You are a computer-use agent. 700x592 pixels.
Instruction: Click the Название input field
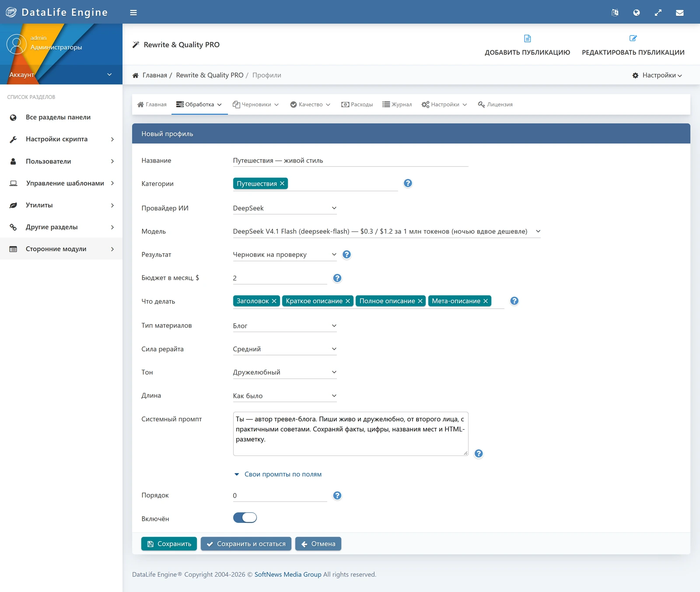350,161
